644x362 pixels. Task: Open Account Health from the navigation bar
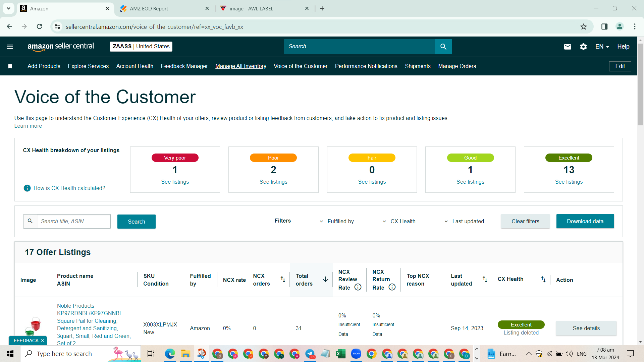(x=135, y=66)
